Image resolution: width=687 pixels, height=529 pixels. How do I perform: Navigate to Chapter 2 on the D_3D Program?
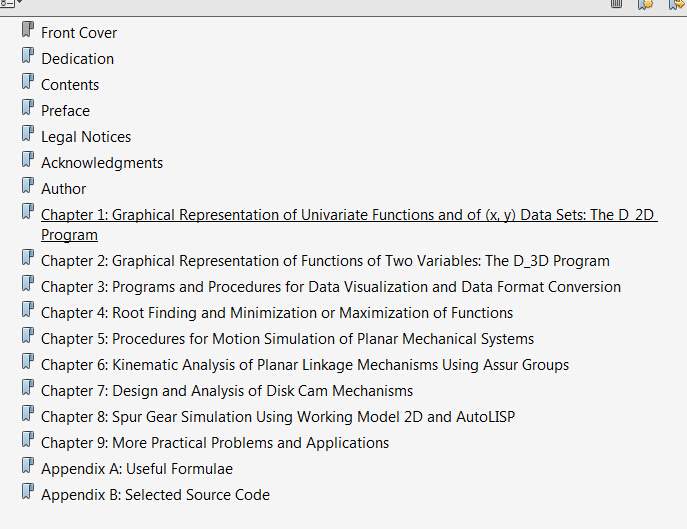[325, 261]
